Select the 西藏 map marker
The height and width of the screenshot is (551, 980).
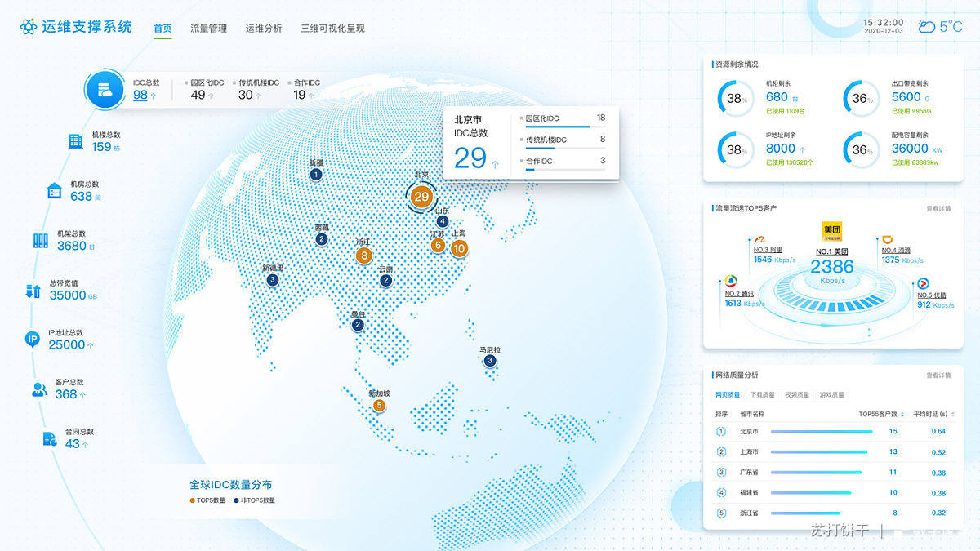point(322,239)
